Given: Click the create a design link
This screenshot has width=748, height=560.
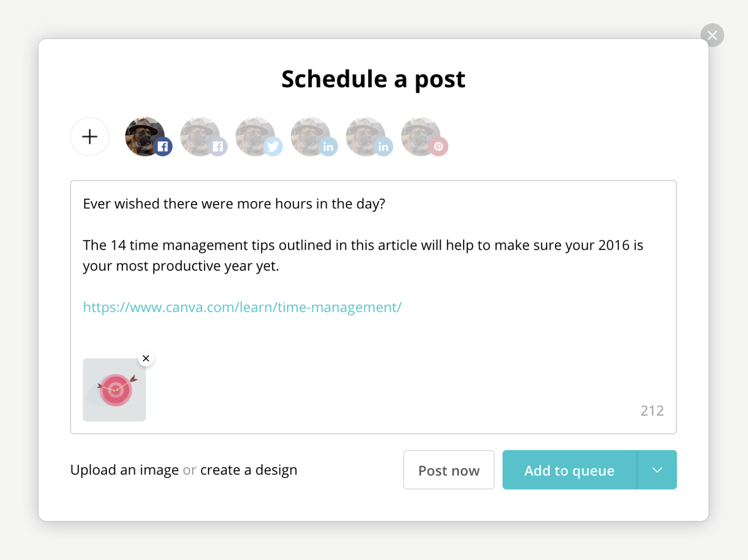Looking at the screenshot, I should [x=248, y=470].
